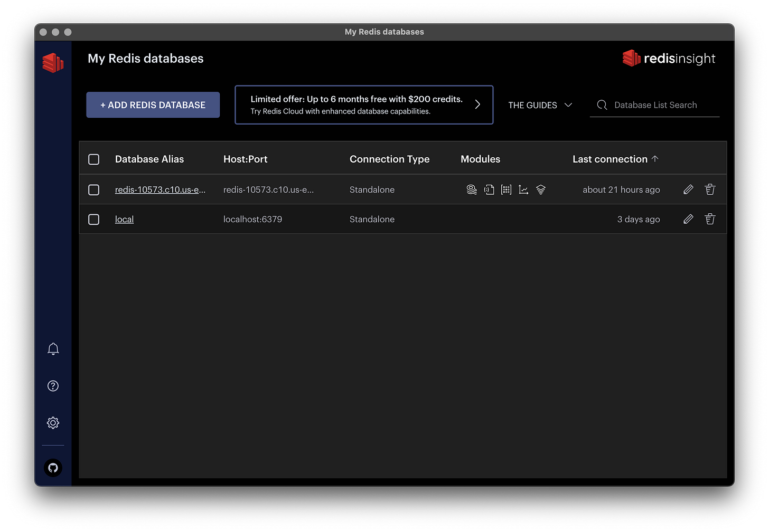Click the magnifier icon beside Database List Search
The width and height of the screenshot is (769, 532).
pyautogui.click(x=602, y=105)
